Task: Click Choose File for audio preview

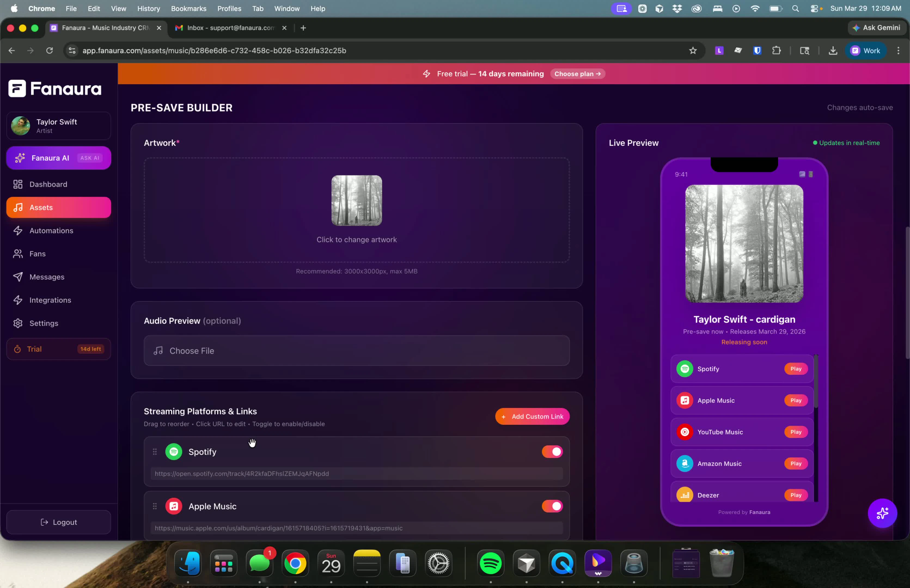Action: pos(357,351)
